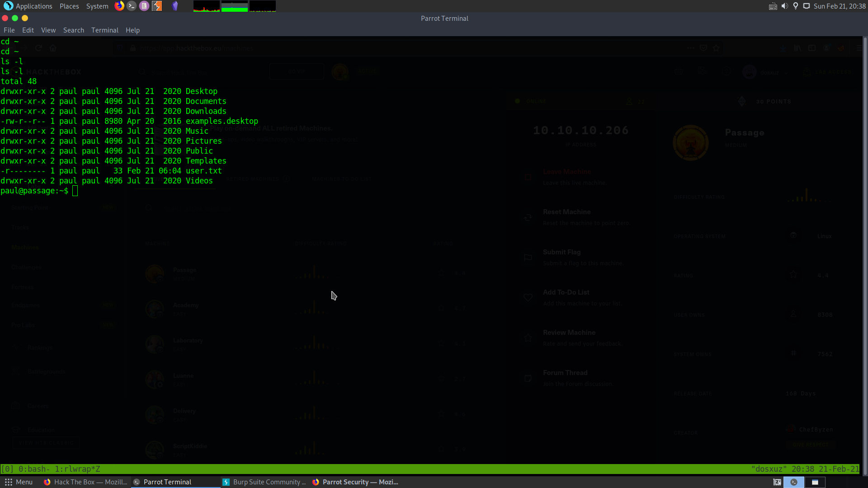The image size is (868, 488).
Task: Open the volume control icon
Action: [x=784, y=6]
